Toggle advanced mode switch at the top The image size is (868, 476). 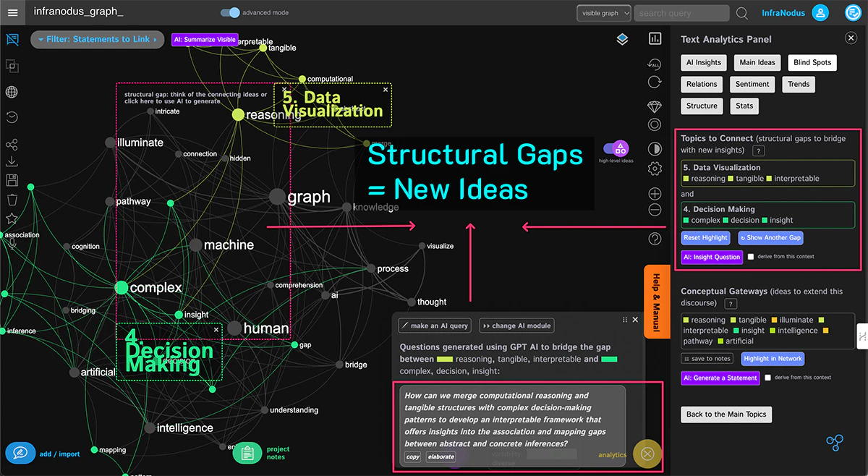[230, 12]
